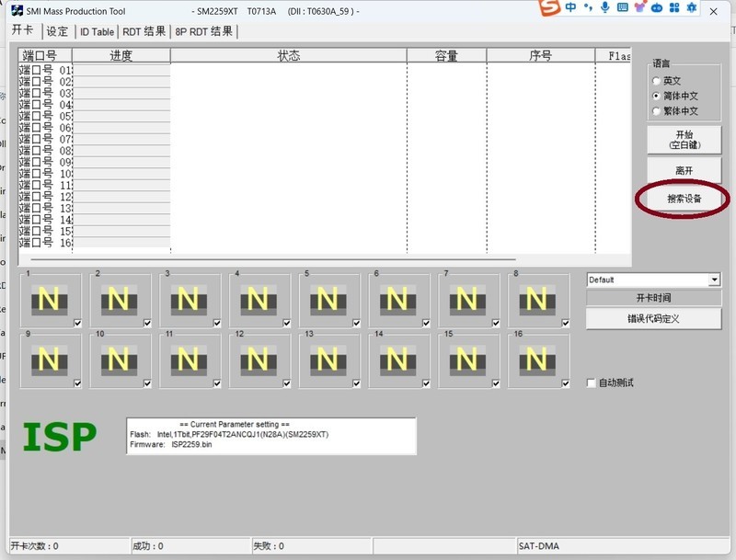
Task: Uncheck the port 4 enable checkbox
Action: pyautogui.click(x=287, y=323)
